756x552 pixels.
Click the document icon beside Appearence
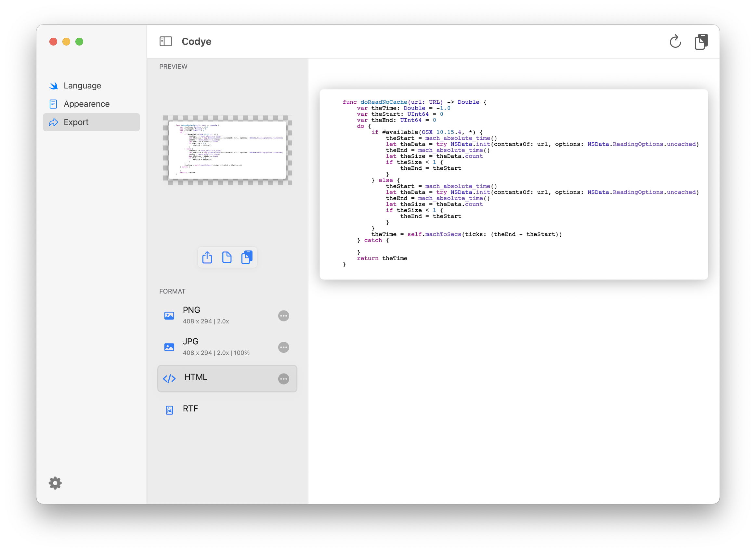tap(53, 104)
